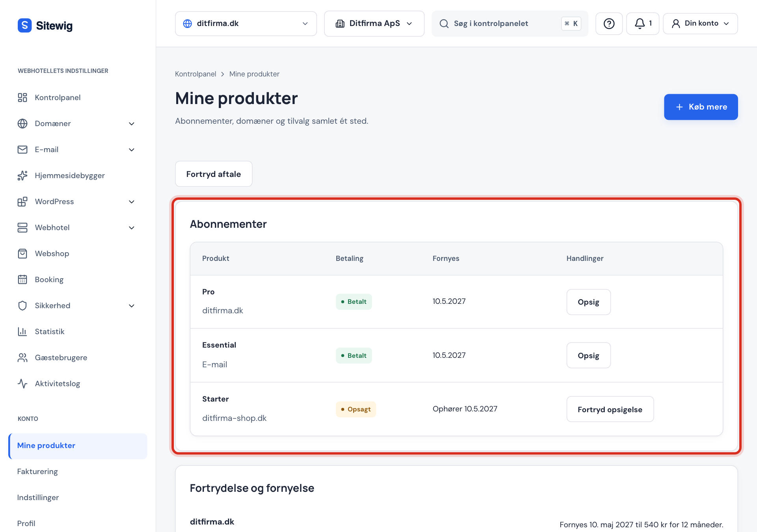Click the WordPress blocks icon
757x532 pixels.
point(22,201)
